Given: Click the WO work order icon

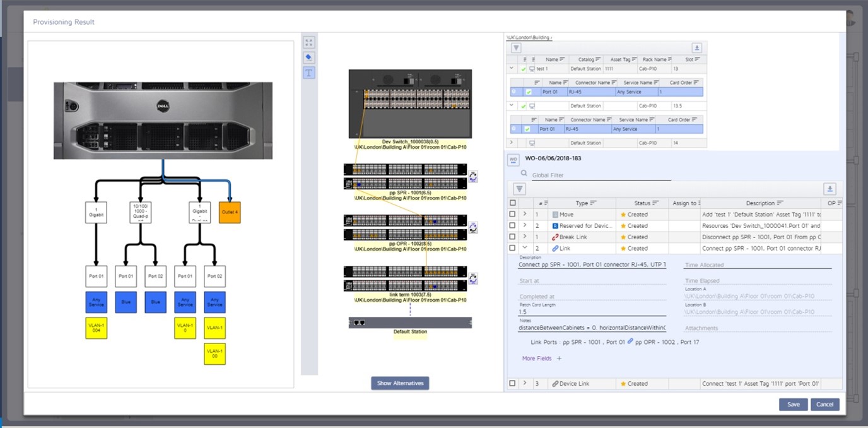Looking at the screenshot, I should pyautogui.click(x=513, y=159).
